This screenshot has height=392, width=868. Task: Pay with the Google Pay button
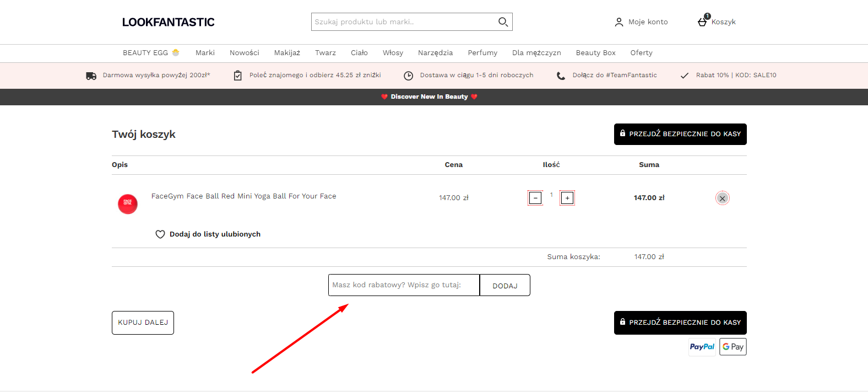pos(733,347)
